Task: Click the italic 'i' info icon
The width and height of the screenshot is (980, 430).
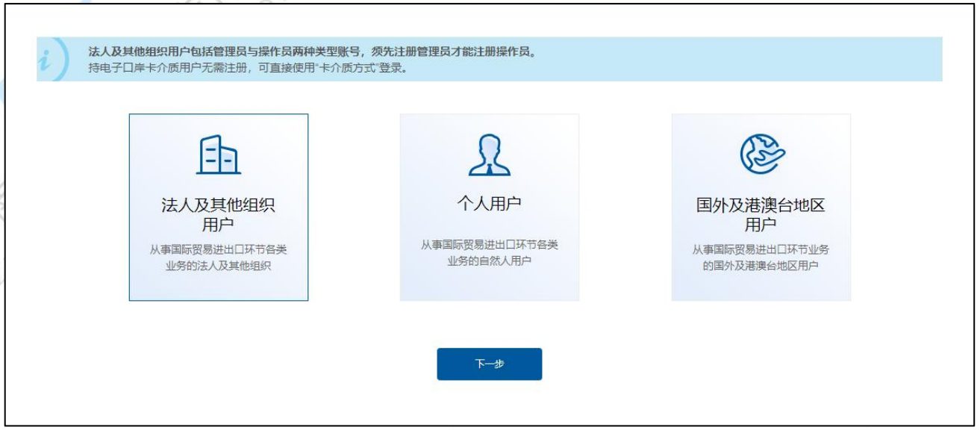Action: point(49,60)
